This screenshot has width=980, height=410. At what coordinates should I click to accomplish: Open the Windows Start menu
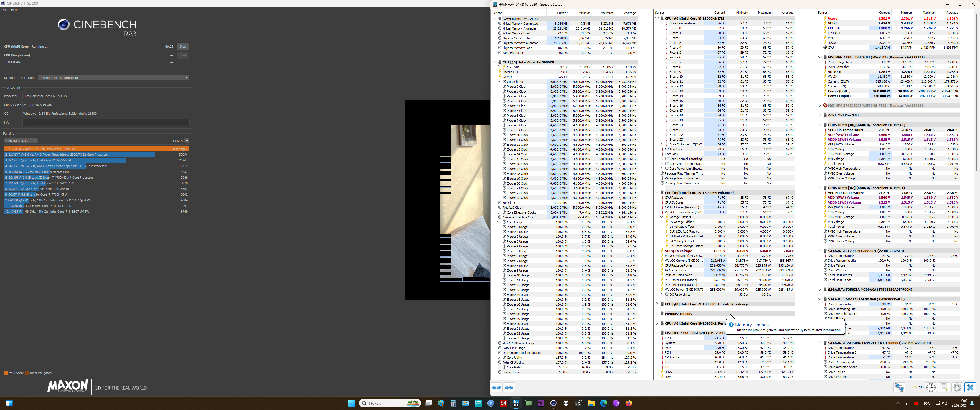tap(351, 403)
